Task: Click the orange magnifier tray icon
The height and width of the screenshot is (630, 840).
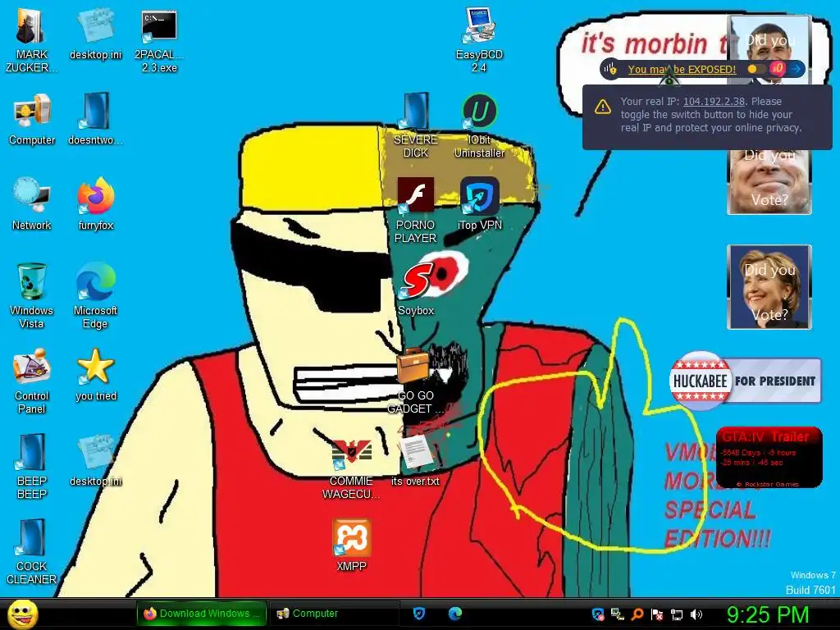Action: click(637, 614)
